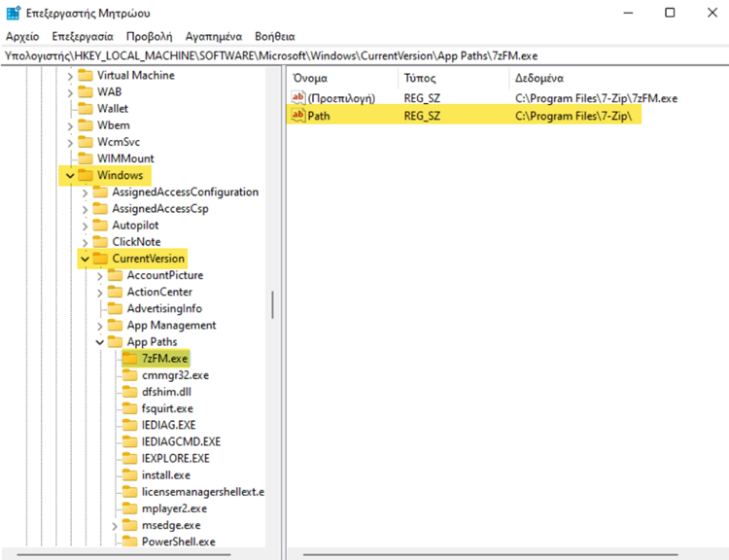Expand the App Management key
Image resolution: width=729 pixels, height=560 pixels.
click(99, 326)
